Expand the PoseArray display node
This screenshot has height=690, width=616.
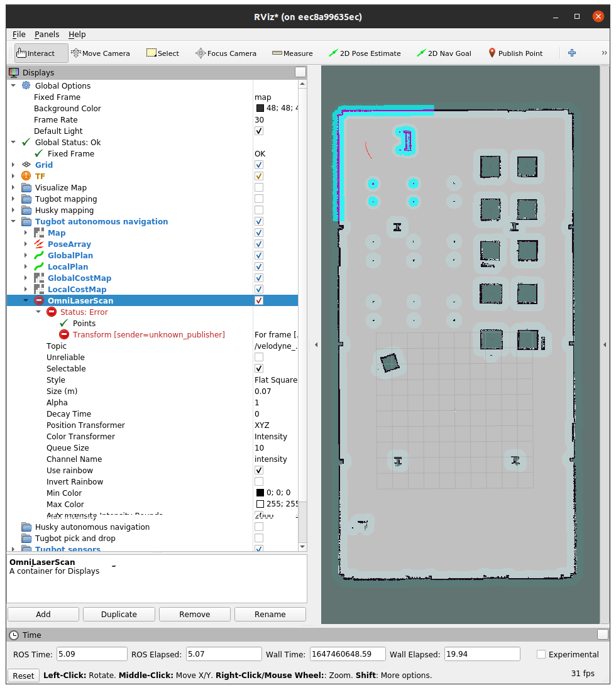click(26, 244)
